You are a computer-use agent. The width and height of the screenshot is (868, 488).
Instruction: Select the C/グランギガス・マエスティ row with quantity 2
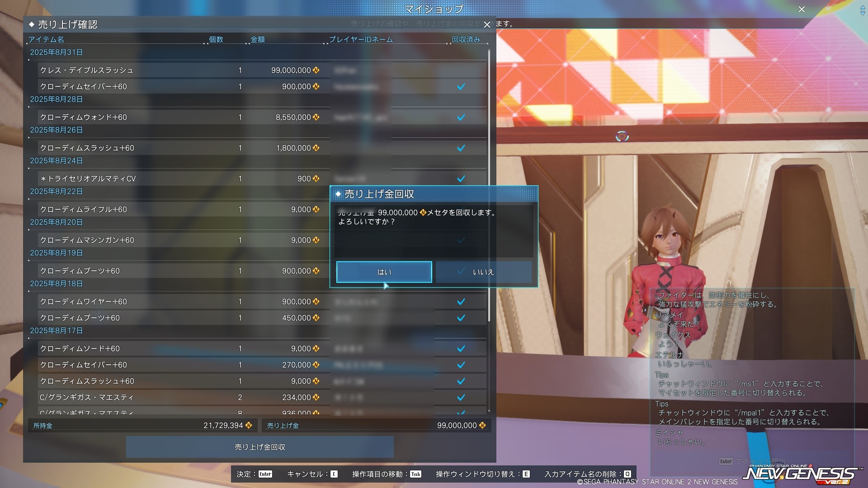(87, 398)
